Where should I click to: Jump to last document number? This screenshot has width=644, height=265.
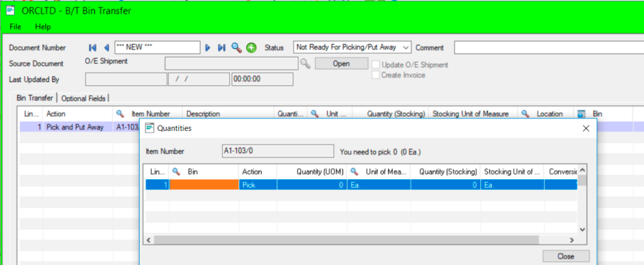point(221,47)
